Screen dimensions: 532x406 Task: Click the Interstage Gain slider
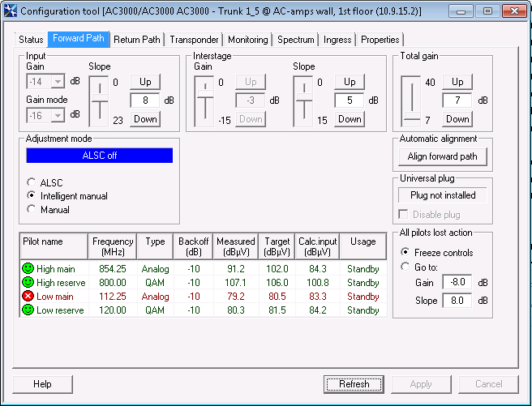coord(204,101)
